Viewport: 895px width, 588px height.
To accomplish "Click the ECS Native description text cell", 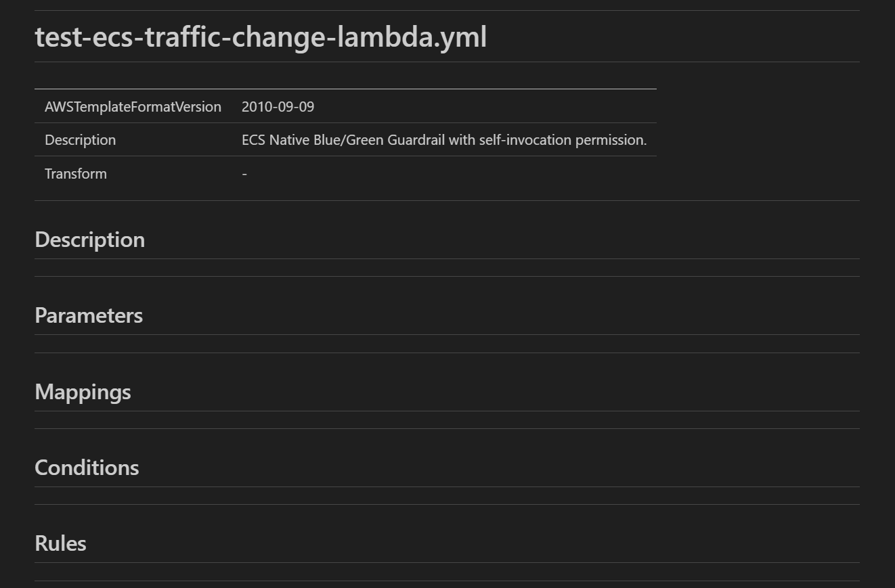I will (x=443, y=140).
